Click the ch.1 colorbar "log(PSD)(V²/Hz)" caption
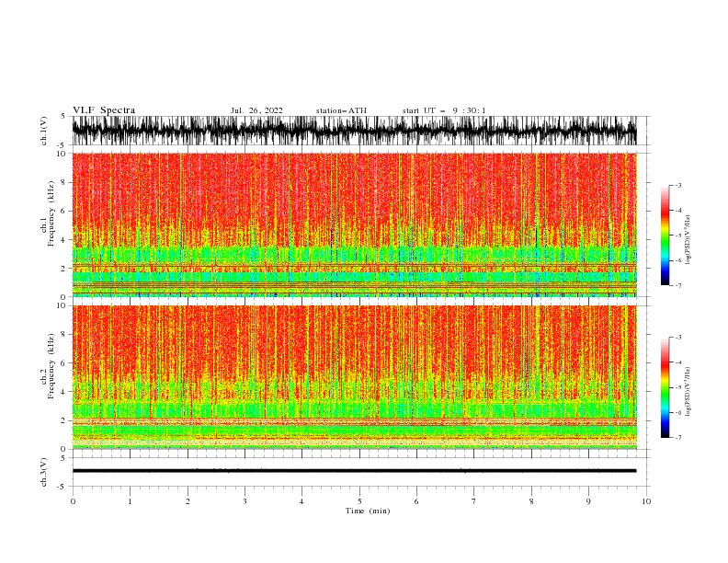The height and width of the screenshot is (563, 728). 688,240
